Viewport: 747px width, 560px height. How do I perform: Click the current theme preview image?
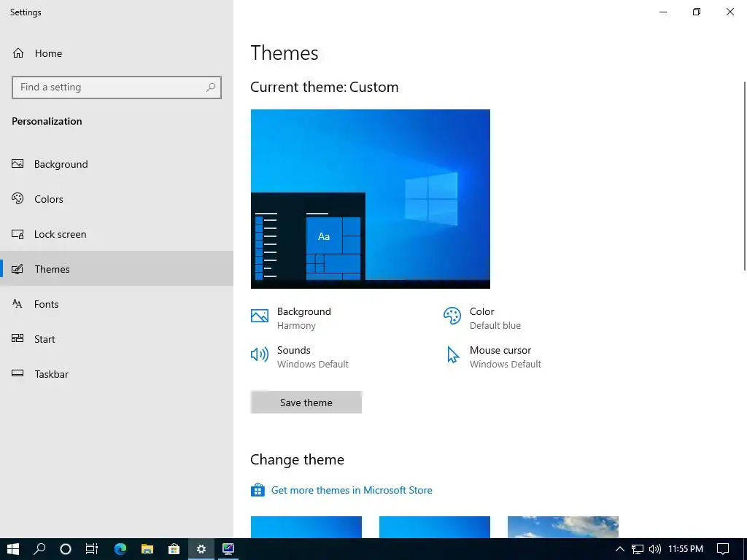(370, 199)
